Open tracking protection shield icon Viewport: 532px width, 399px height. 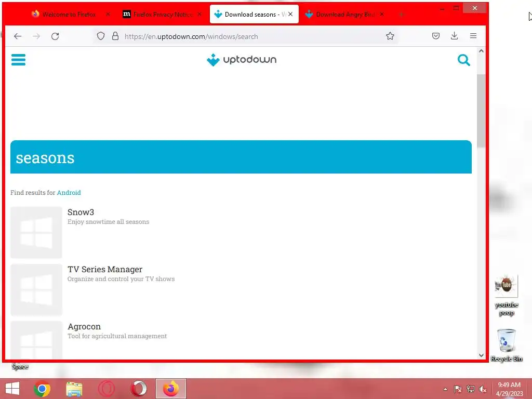click(101, 36)
